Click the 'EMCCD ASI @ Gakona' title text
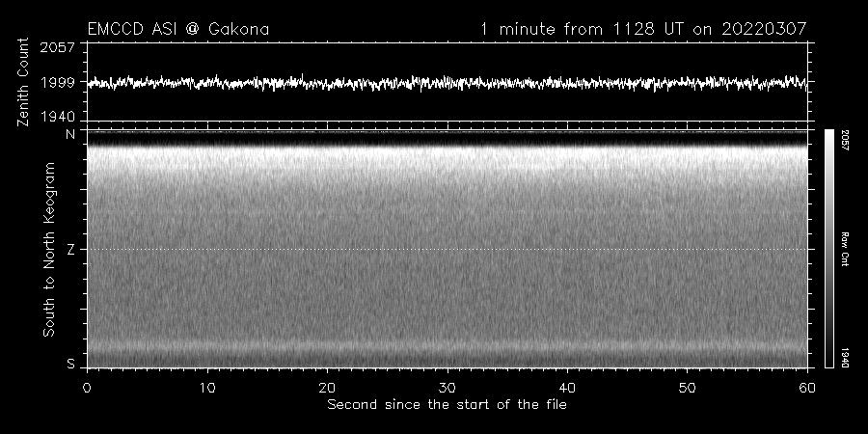This screenshot has height=434, width=868. [x=178, y=29]
